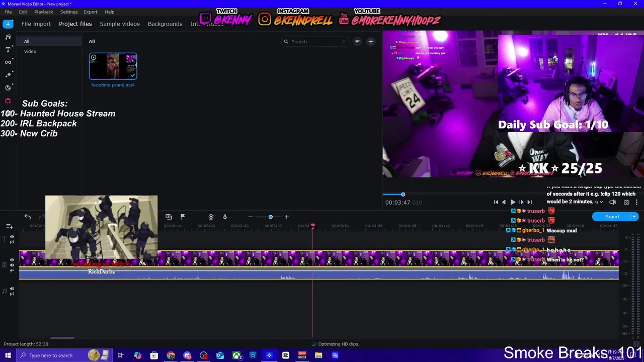
Task: Zoom out timeline with minus icon
Action: click(x=251, y=217)
